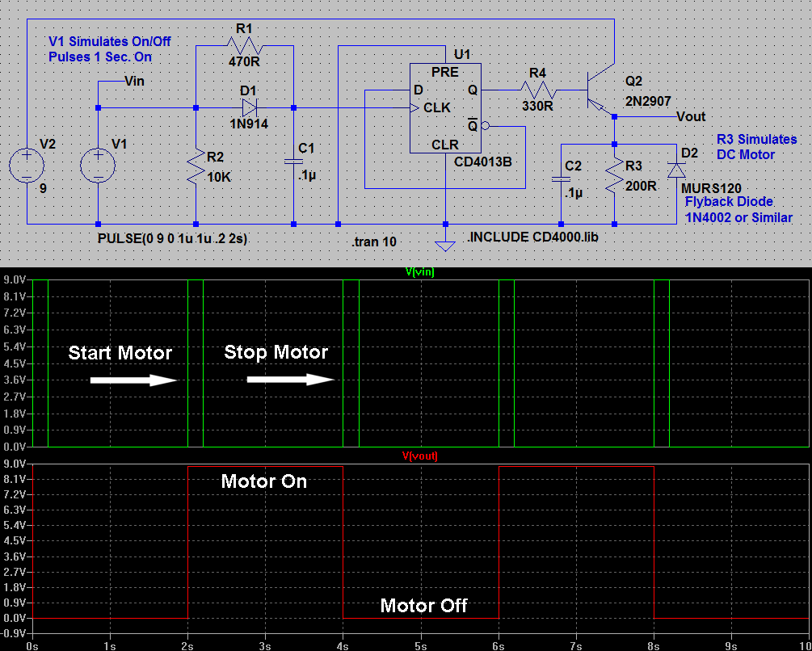Screen dimensions: 812x651
Task: Click the 10K resistor value
Action: tap(219, 177)
